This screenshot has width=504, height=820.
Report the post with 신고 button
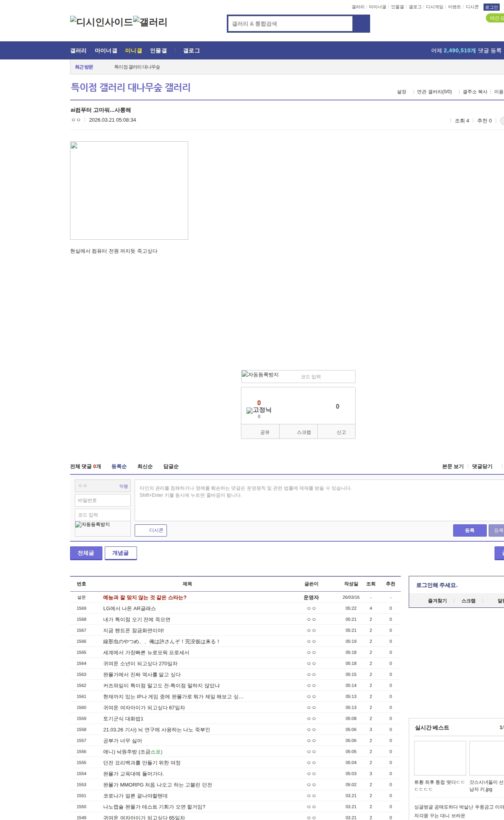coord(337,432)
